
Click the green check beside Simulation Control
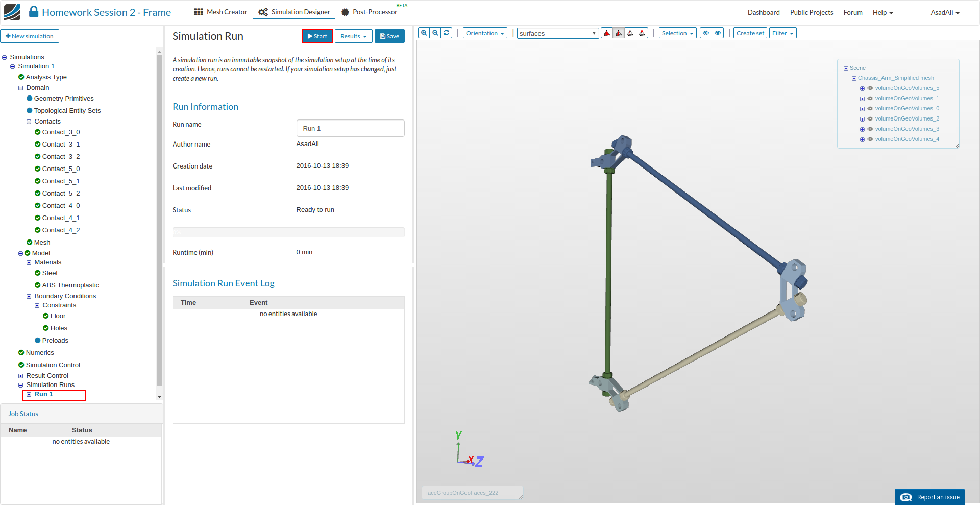21,365
